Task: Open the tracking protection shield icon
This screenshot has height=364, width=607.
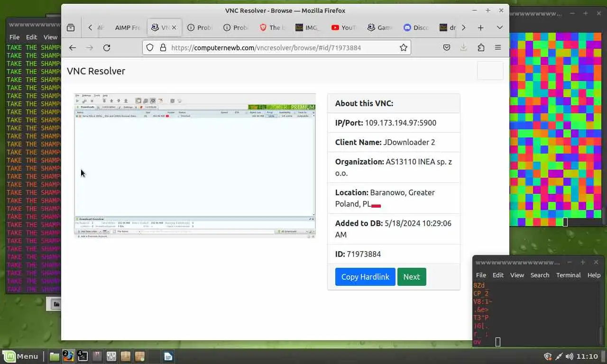Action: (x=150, y=47)
